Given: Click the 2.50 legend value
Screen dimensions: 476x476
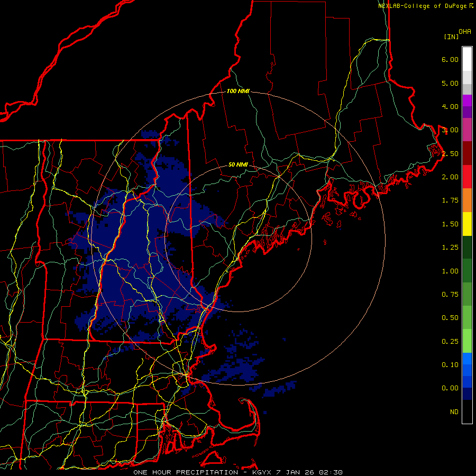Looking at the screenshot, I should 450,153.
